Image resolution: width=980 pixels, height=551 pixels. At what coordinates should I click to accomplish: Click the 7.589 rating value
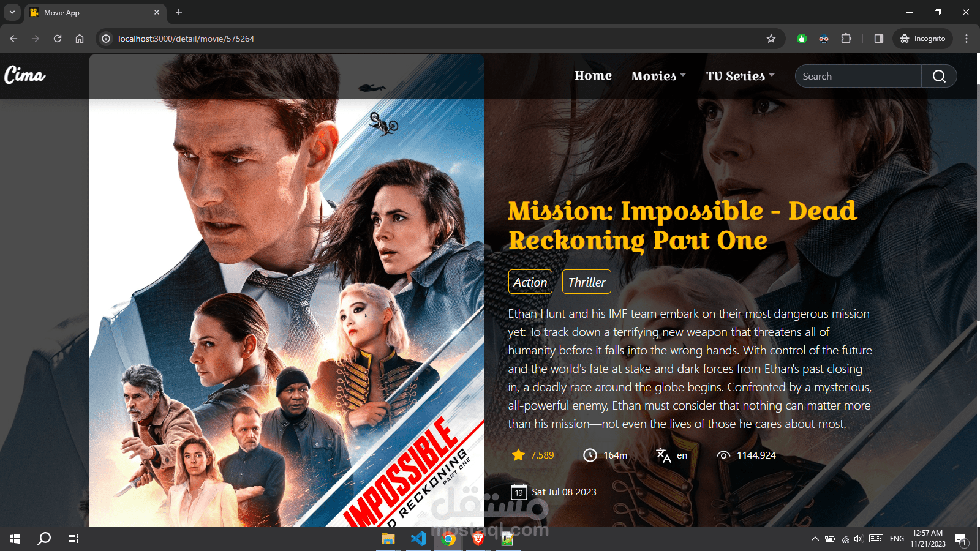(542, 455)
